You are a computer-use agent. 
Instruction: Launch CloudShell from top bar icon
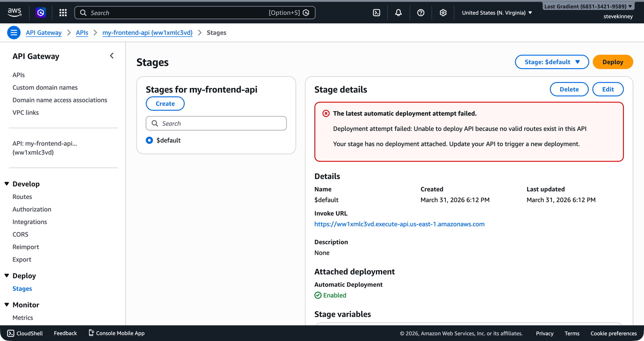click(x=376, y=13)
